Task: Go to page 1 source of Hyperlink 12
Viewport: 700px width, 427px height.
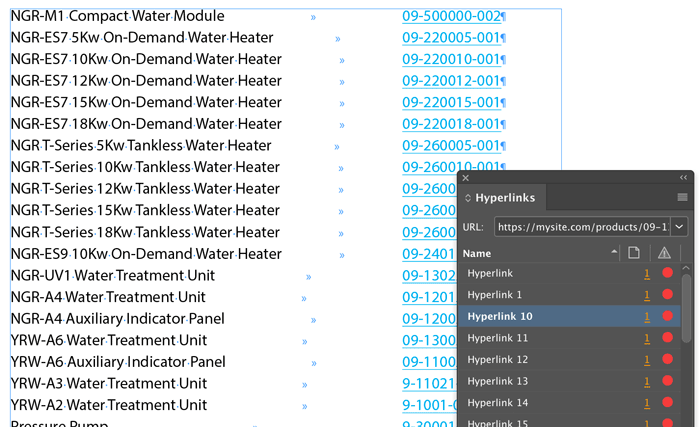Action: pyautogui.click(x=647, y=360)
